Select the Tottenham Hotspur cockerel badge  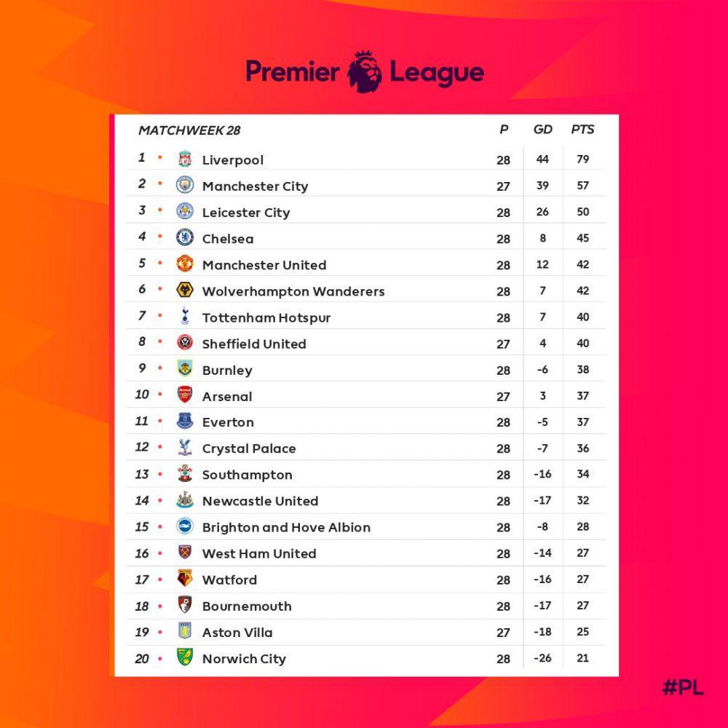point(185,316)
